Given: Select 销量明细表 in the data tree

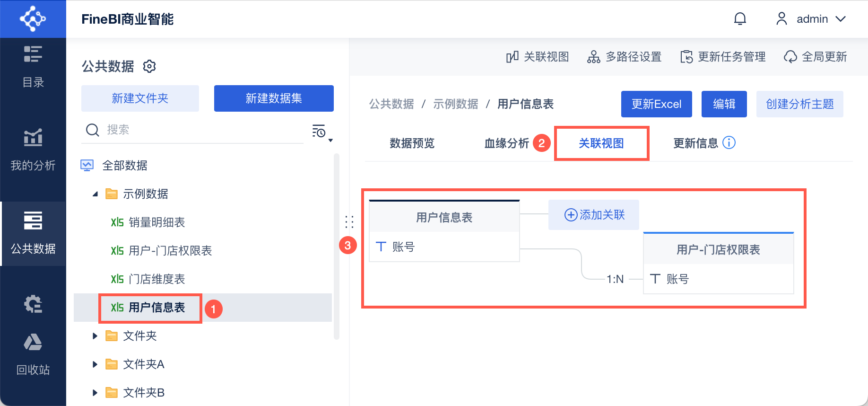Looking at the screenshot, I should [x=156, y=222].
